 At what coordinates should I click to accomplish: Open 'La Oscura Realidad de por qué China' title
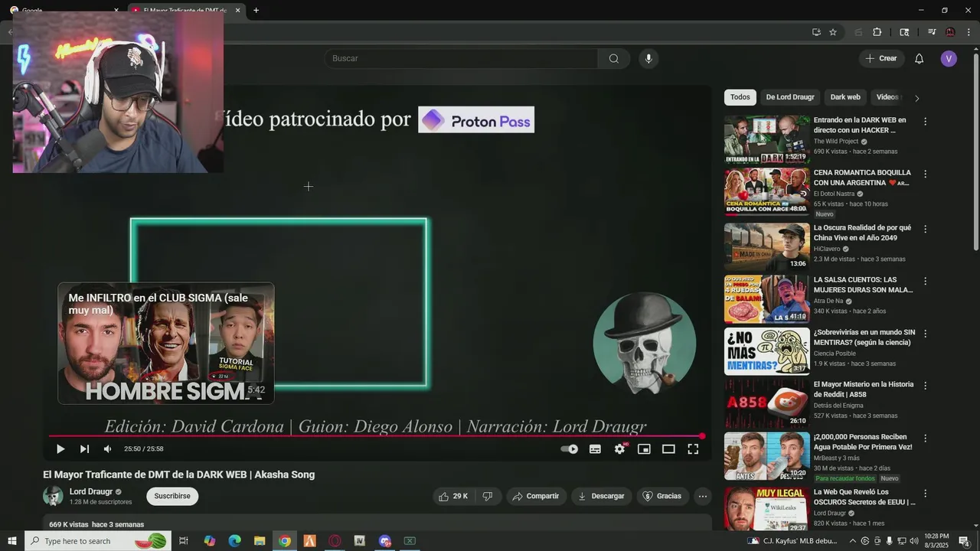862,233
